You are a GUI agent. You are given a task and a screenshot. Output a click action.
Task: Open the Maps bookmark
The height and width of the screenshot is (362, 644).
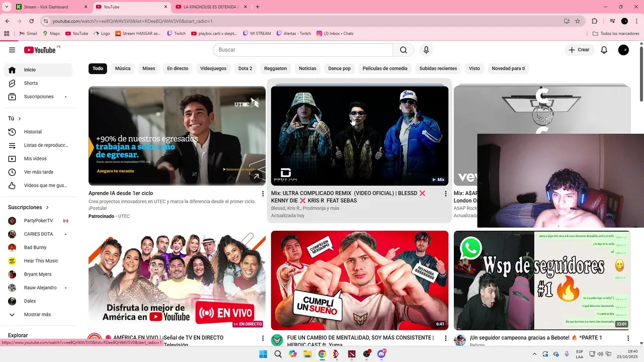pos(51,34)
